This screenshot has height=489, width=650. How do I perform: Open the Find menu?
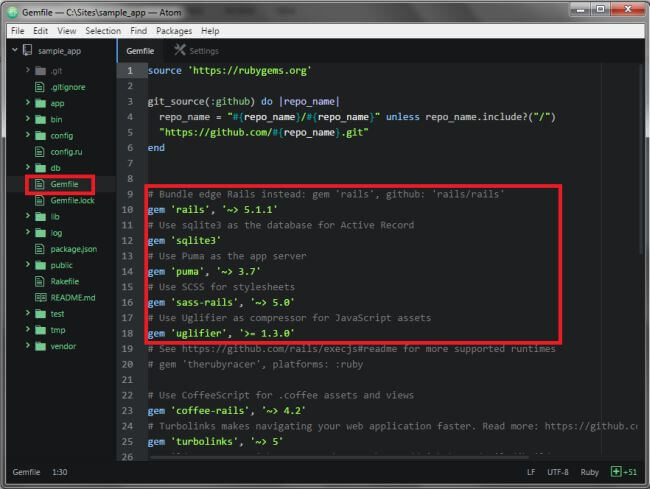click(138, 31)
